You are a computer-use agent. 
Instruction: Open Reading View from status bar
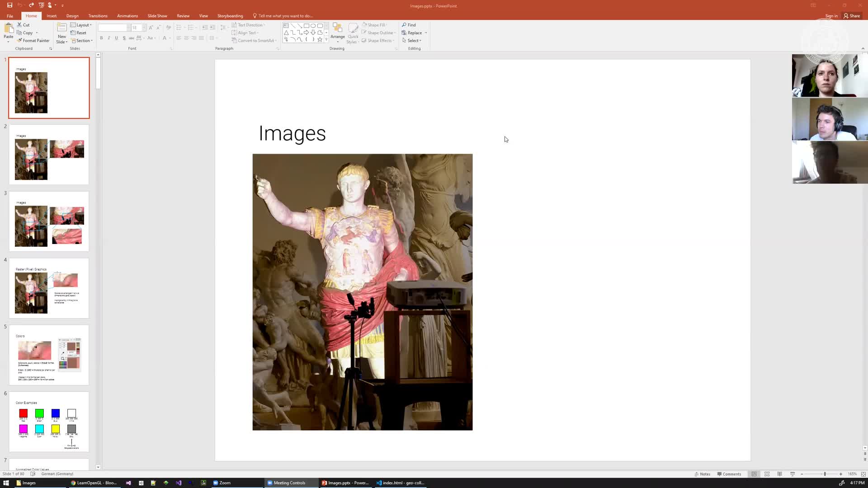point(779,474)
